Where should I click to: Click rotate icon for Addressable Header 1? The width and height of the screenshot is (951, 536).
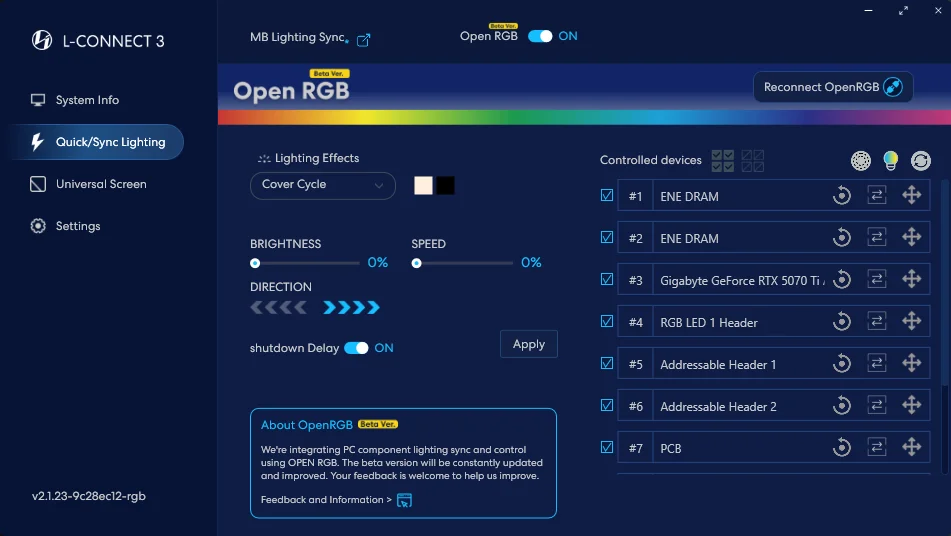(842, 363)
